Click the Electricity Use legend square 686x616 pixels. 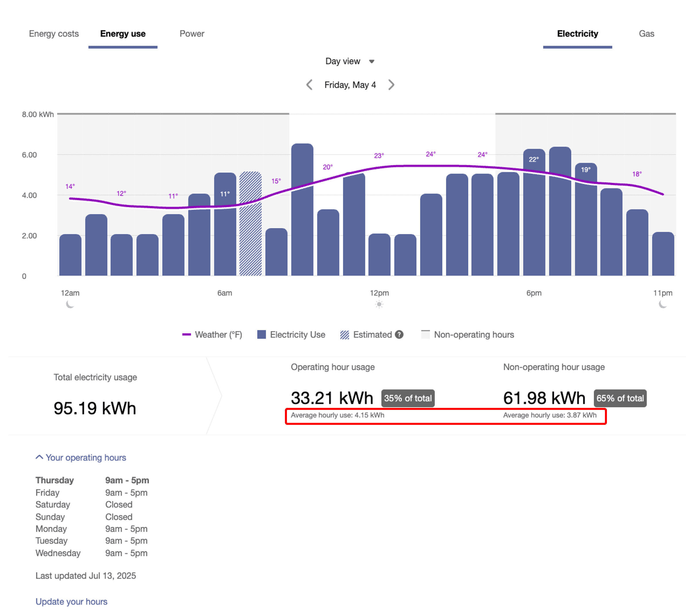[x=261, y=334]
